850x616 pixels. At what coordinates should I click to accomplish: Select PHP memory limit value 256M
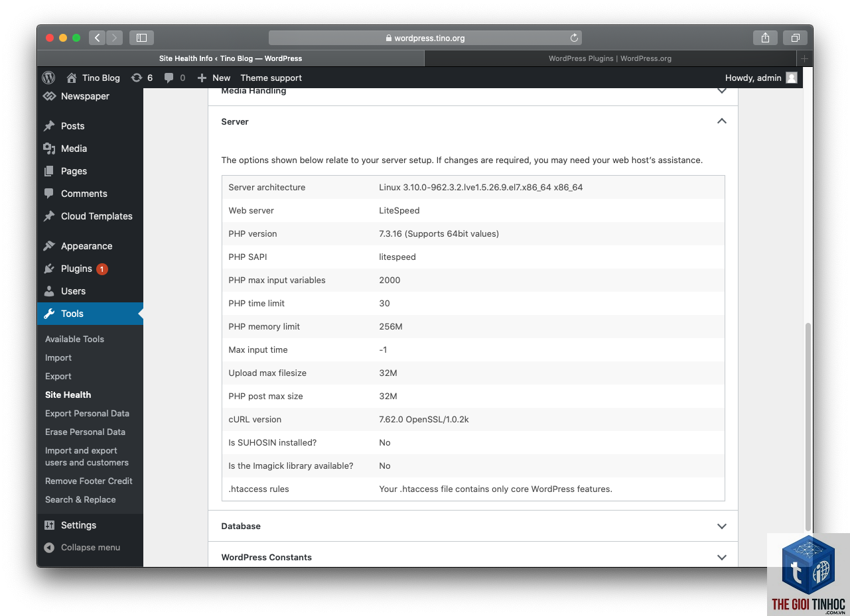(391, 326)
